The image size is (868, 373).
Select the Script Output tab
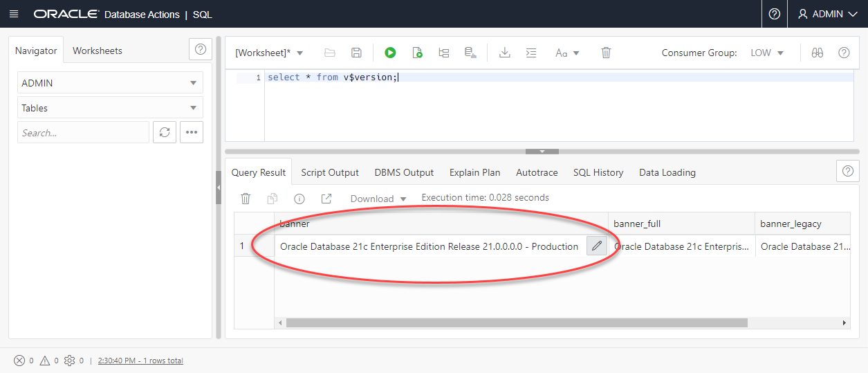pos(330,172)
